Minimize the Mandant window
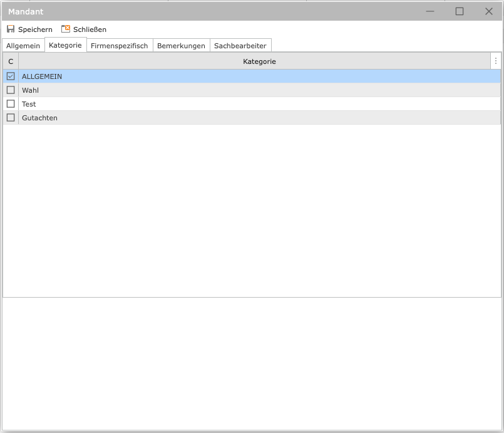Viewport: 504px width, 433px height. click(x=430, y=11)
